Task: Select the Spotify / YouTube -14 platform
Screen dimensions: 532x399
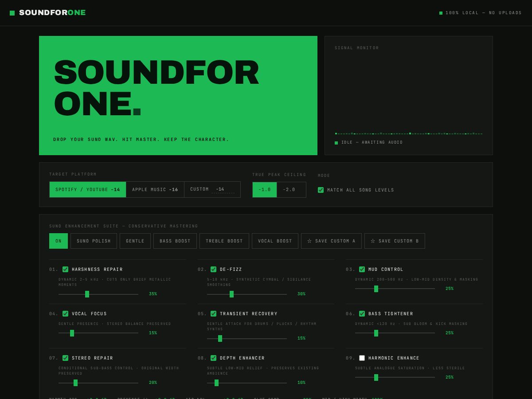Action: point(88,189)
